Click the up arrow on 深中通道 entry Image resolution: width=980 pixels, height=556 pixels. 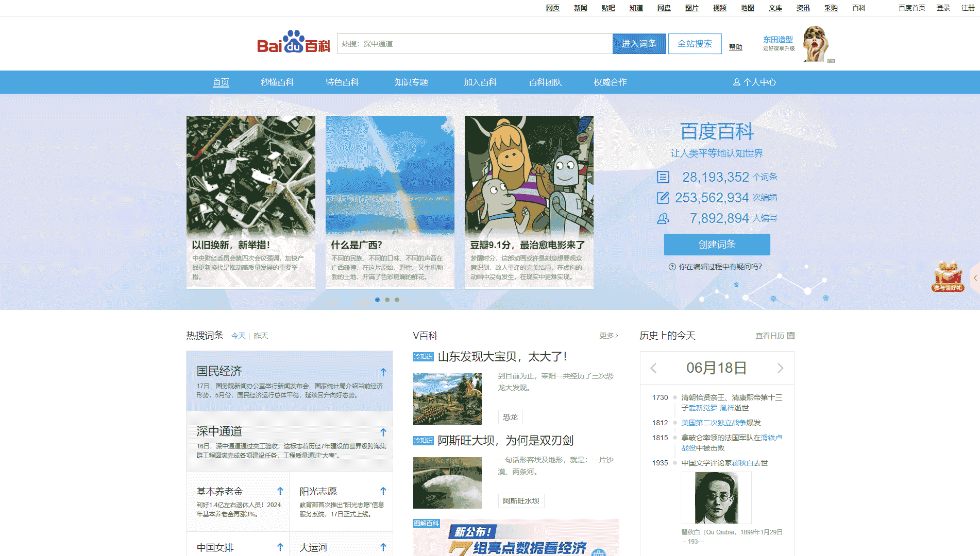[x=383, y=432]
